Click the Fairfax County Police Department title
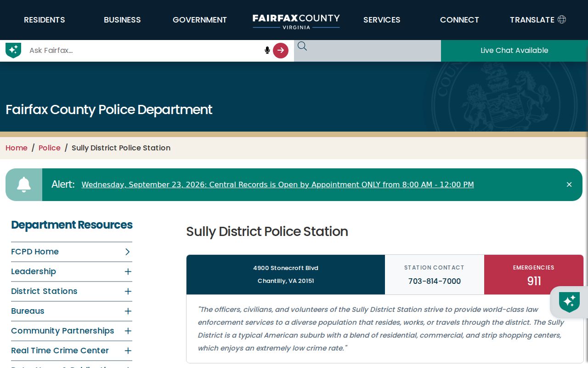The image size is (588, 368). pos(109,109)
